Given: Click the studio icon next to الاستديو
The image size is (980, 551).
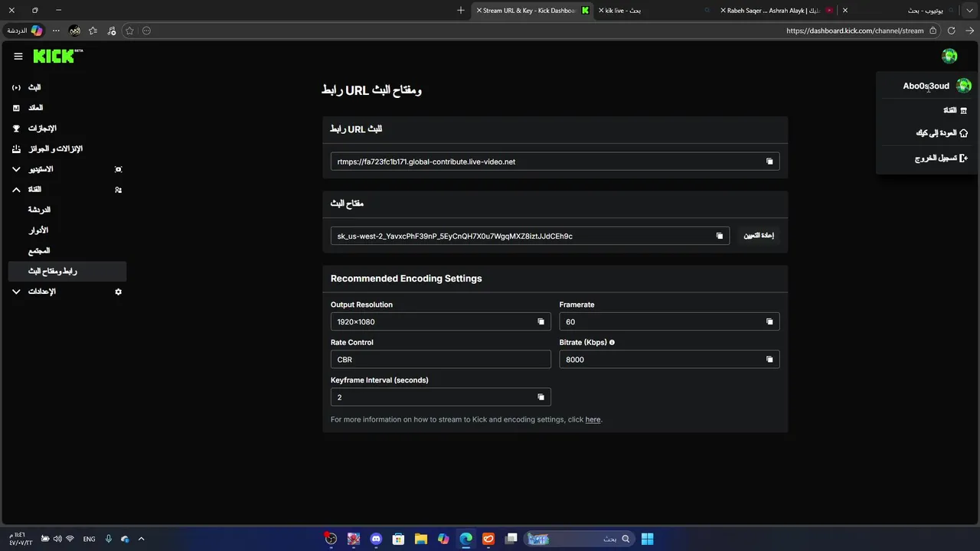Looking at the screenshot, I should coord(118,169).
